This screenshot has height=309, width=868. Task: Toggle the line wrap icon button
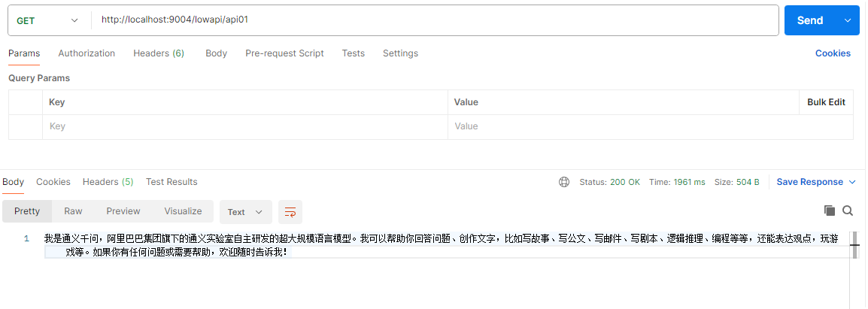coord(290,211)
